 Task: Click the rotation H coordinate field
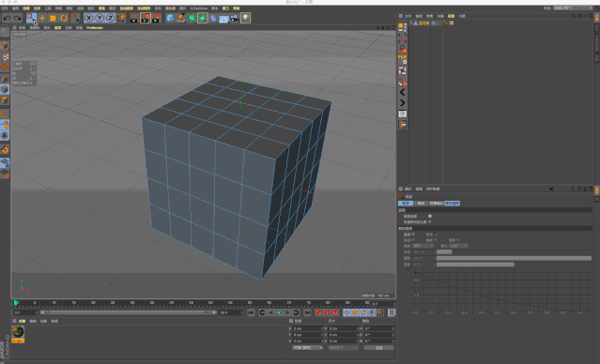378,329
